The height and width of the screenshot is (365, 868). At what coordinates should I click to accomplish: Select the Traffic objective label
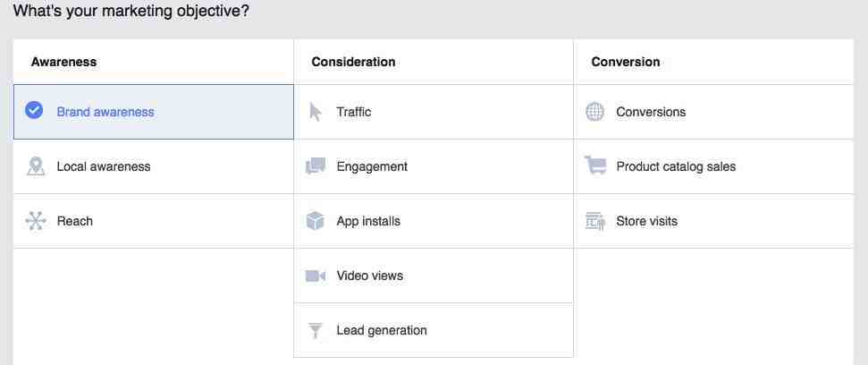pyautogui.click(x=354, y=112)
